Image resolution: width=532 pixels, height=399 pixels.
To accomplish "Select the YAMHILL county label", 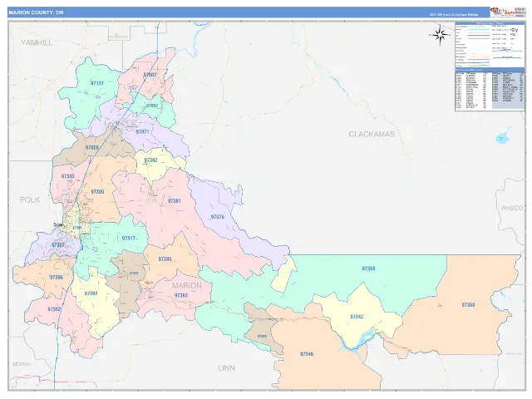I will (37, 42).
